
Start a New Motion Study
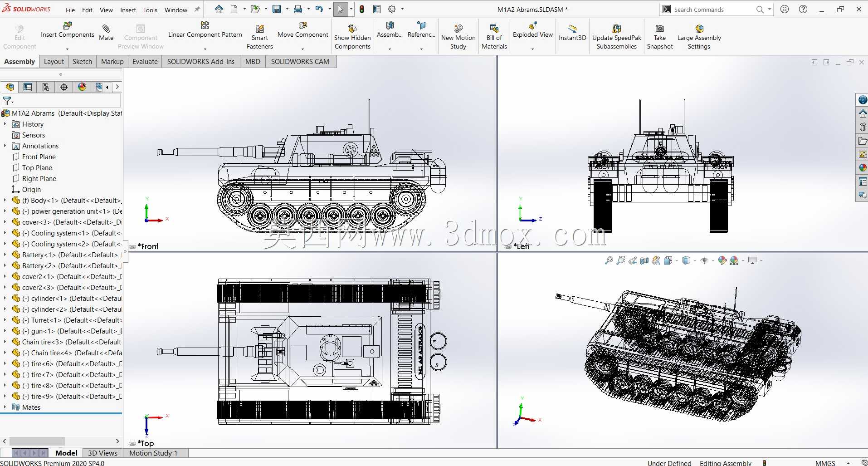pyautogui.click(x=458, y=37)
